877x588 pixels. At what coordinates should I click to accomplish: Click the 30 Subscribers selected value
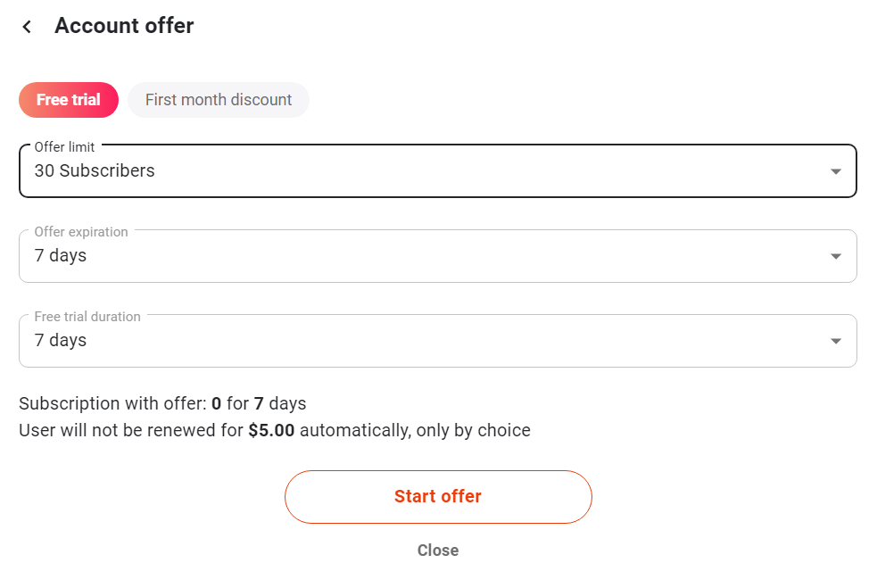tap(95, 170)
